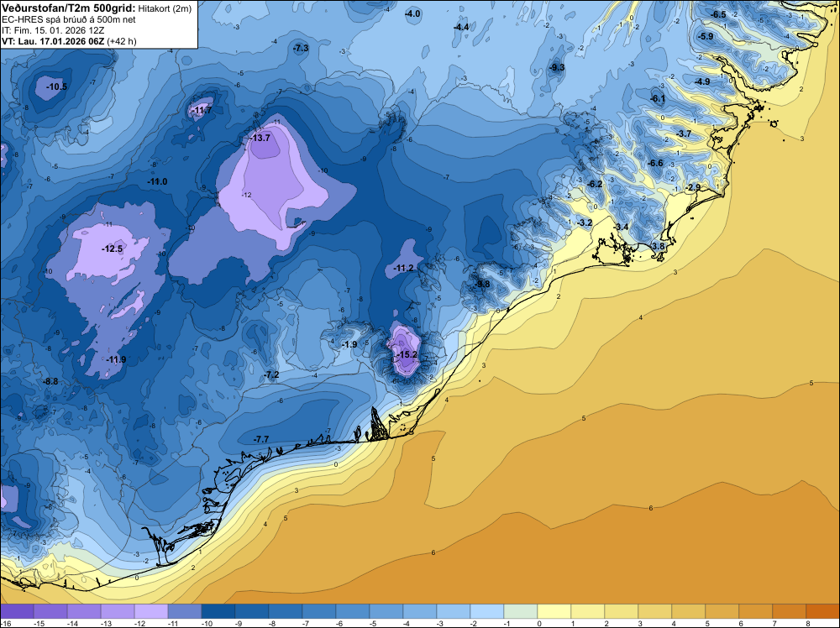This screenshot has height=628, width=840.
Task: Click the -7.3 temperature value
Action: click(x=301, y=48)
